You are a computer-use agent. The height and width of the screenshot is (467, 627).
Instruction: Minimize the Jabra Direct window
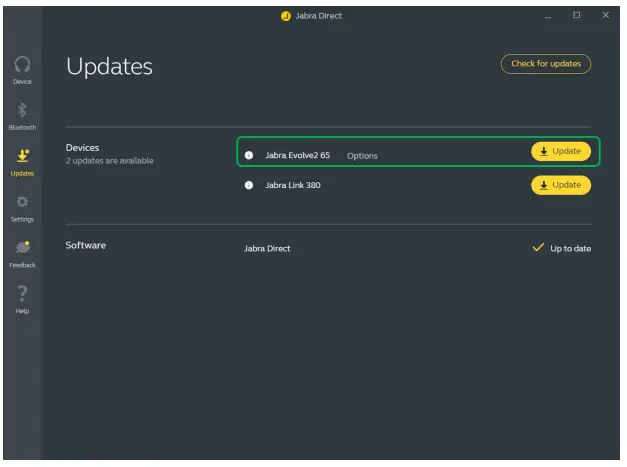pyautogui.click(x=548, y=16)
